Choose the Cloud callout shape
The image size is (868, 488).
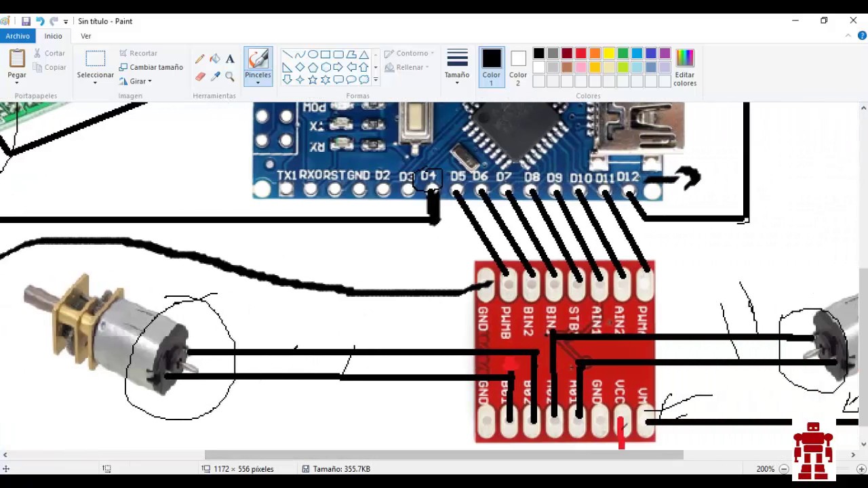(364, 80)
